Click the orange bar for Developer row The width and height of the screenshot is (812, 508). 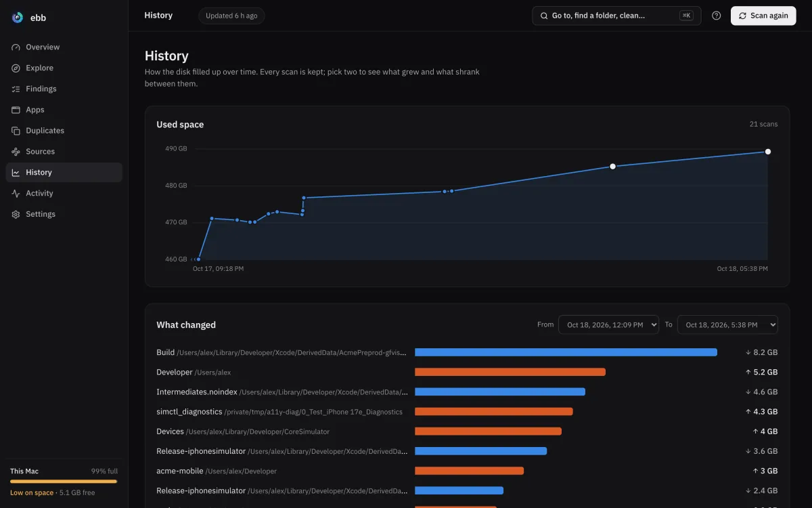(x=510, y=372)
